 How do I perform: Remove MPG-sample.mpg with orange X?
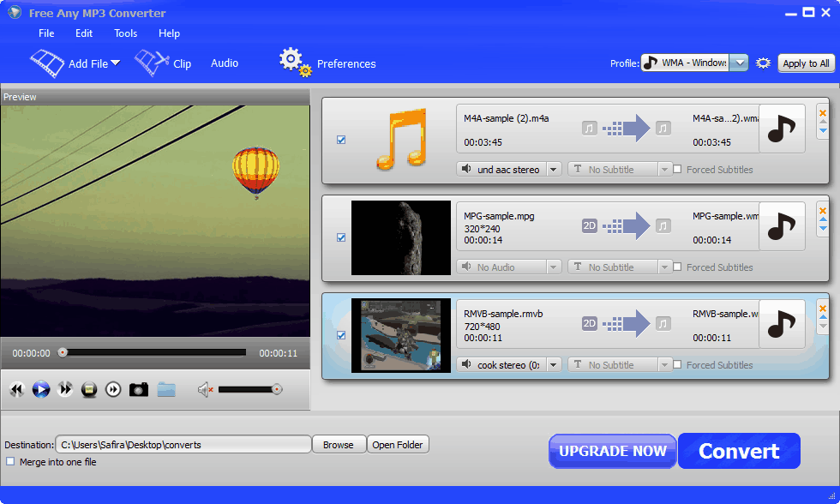click(822, 211)
